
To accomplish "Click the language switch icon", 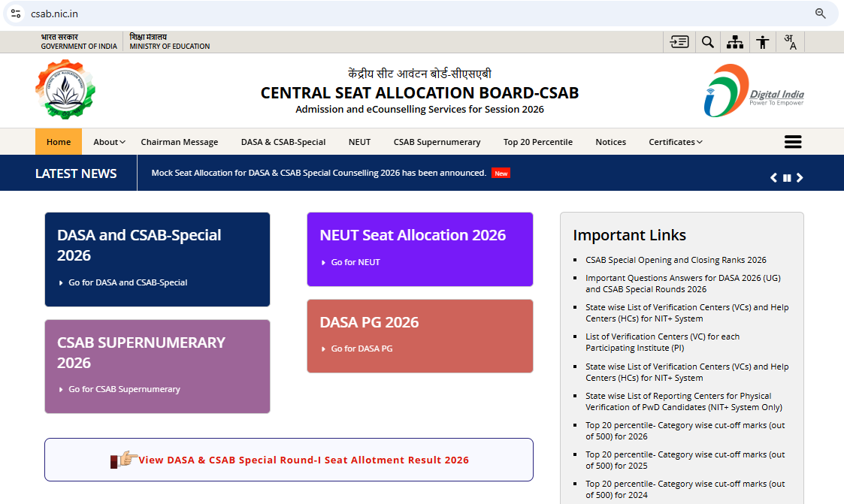I will tap(790, 42).
